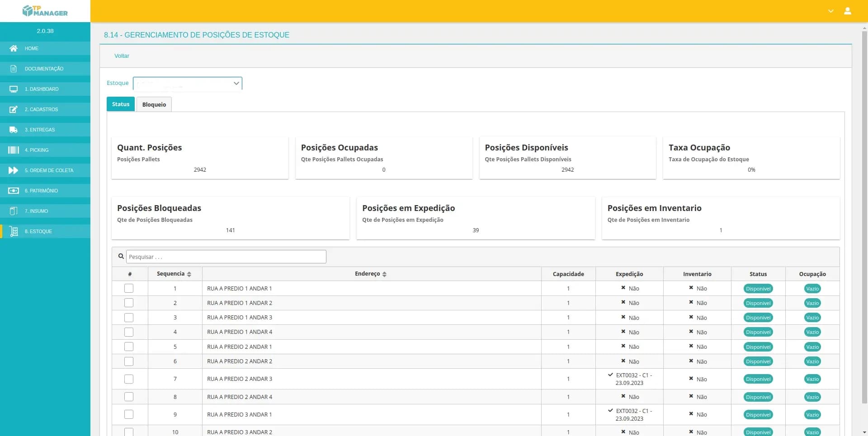Select the checkbox for sequence 9
Image resolution: width=868 pixels, height=436 pixels.
click(129, 414)
